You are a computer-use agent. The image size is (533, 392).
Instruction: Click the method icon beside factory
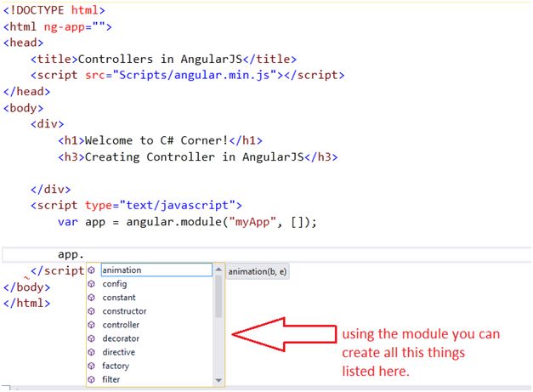pos(92,366)
